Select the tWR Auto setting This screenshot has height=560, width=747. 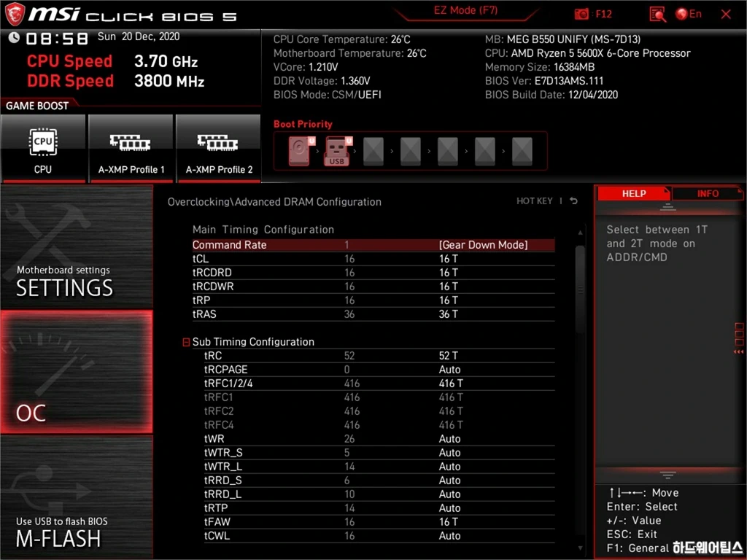pyautogui.click(x=449, y=438)
